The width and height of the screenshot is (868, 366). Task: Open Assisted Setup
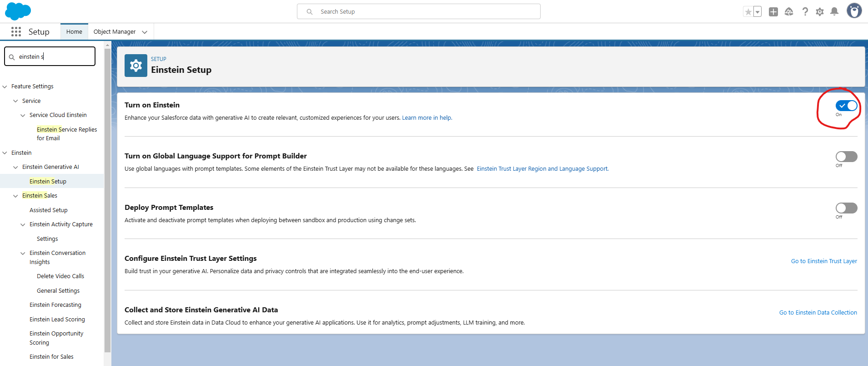tap(48, 210)
